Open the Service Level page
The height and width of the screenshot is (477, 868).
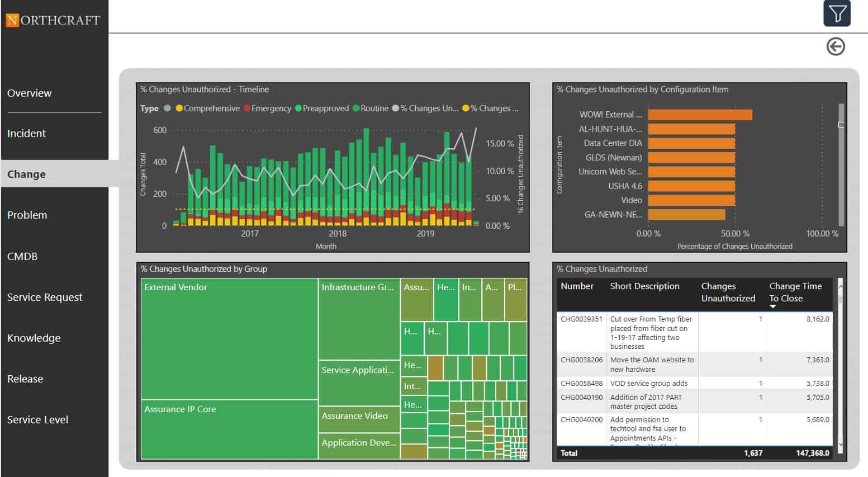[37, 419]
